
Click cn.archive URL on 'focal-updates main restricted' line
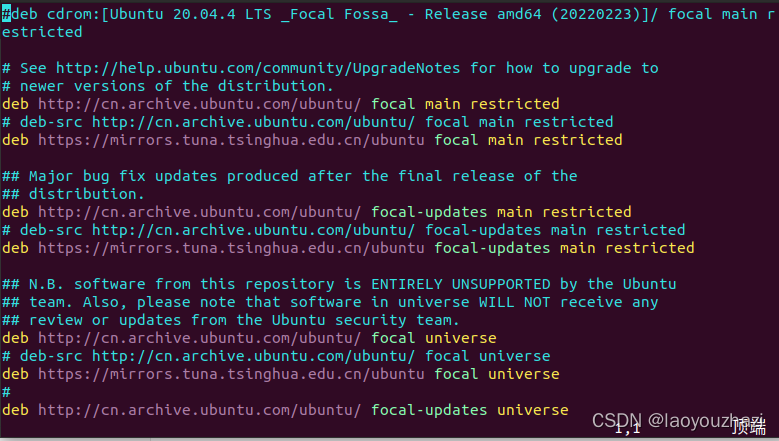pyautogui.click(x=199, y=212)
